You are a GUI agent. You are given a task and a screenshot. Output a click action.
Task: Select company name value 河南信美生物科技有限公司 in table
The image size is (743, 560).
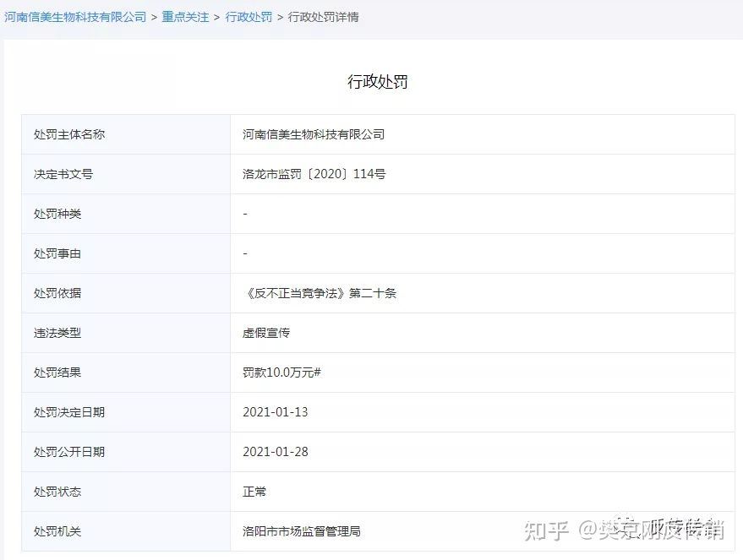314,134
